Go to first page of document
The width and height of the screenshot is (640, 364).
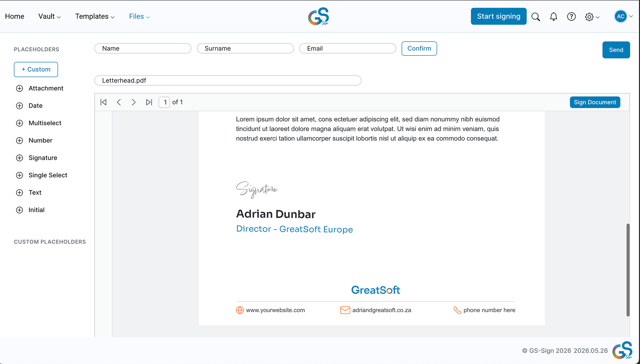[x=104, y=102]
